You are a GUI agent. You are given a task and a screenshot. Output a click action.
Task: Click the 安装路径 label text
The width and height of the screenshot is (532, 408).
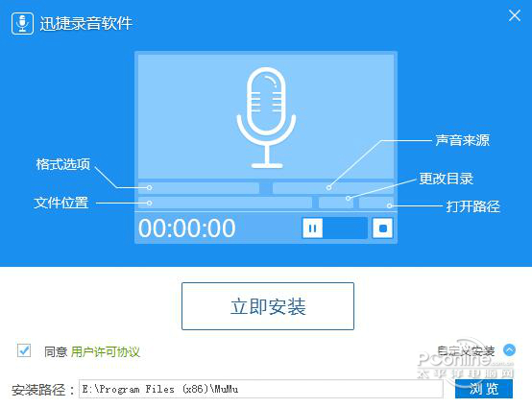tap(38, 390)
